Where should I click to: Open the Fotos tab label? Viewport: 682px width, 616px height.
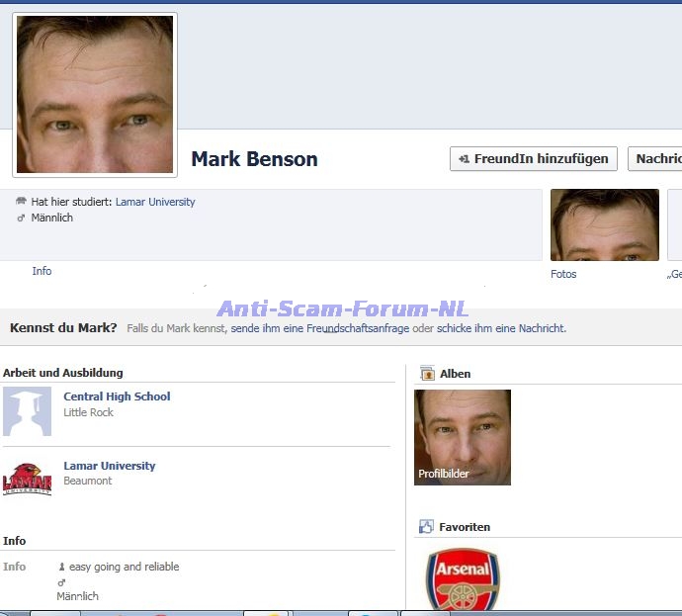click(x=563, y=274)
